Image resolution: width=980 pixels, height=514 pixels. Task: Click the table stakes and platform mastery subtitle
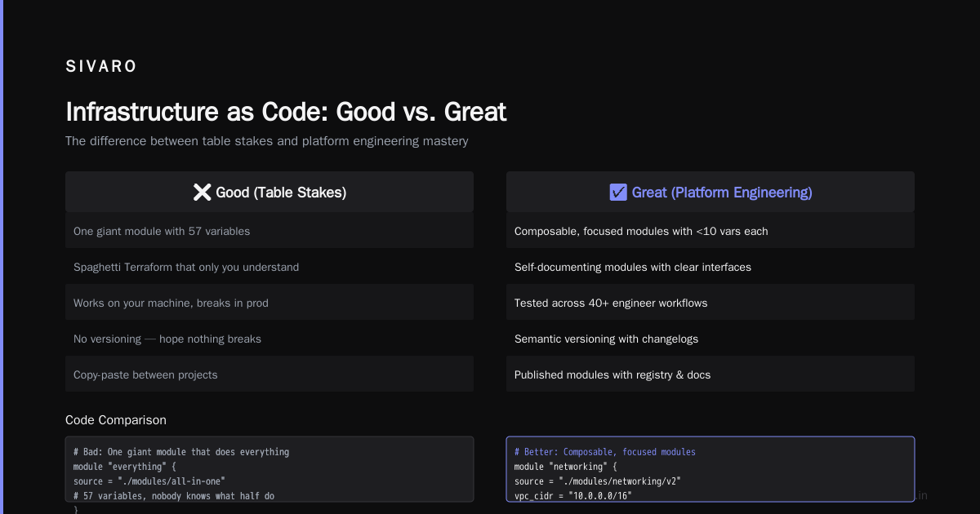coord(267,141)
